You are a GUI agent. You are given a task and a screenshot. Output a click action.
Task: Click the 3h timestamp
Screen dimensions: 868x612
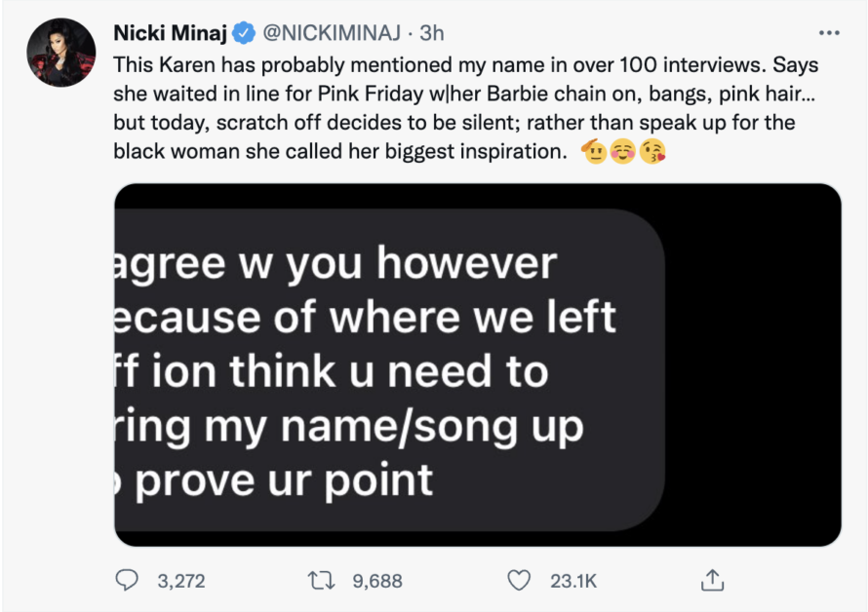pos(432,33)
